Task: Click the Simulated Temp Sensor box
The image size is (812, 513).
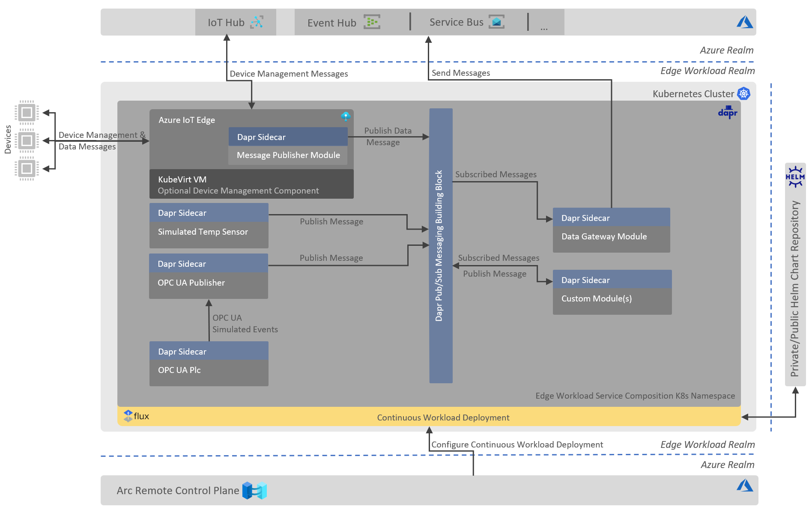Action: point(209,235)
